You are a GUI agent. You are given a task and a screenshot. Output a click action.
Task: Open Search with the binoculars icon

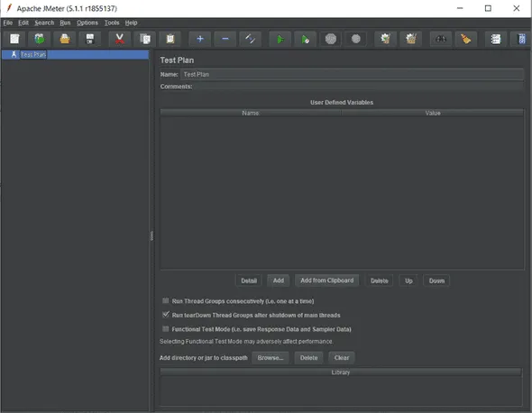coord(441,39)
